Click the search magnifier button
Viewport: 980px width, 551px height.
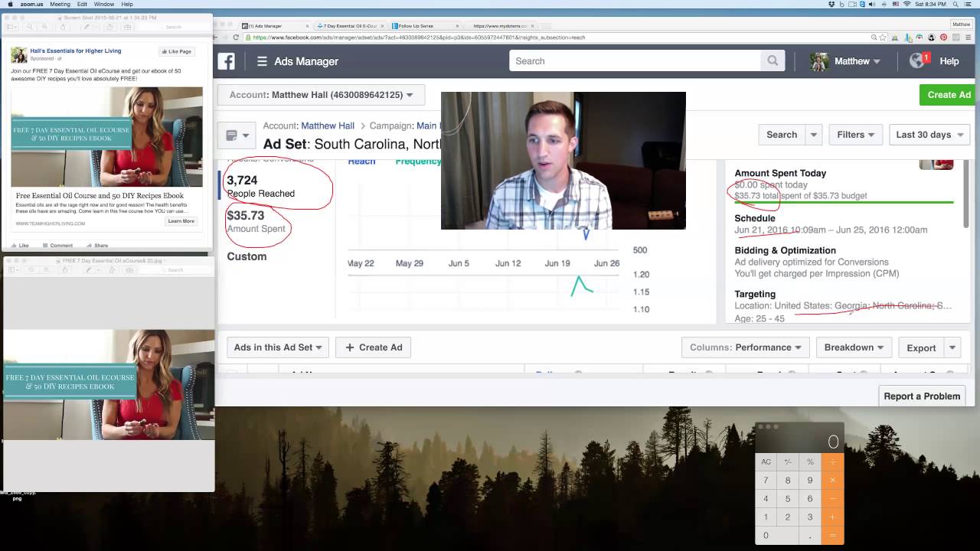click(773, 61)
